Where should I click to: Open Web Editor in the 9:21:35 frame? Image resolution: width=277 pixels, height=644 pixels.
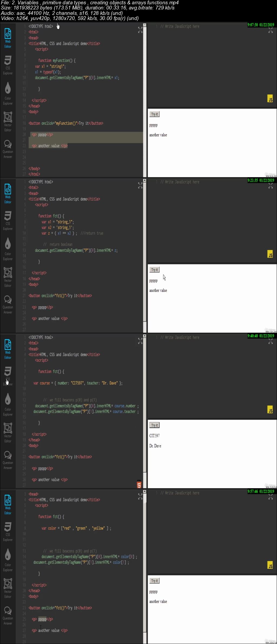point(8,194)
